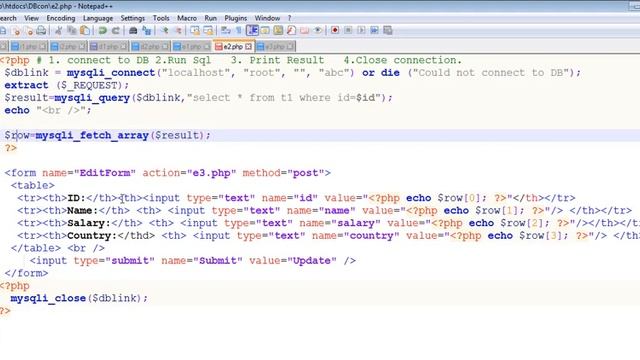Zoom out using the toolbar magnifier
This screenshot has height=360, width=640.
pos(178,31)
